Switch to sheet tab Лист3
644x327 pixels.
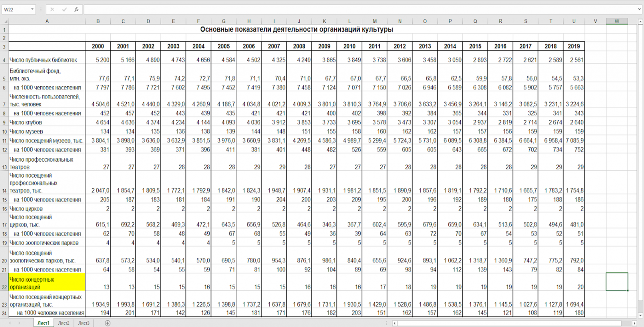(84, 323)
